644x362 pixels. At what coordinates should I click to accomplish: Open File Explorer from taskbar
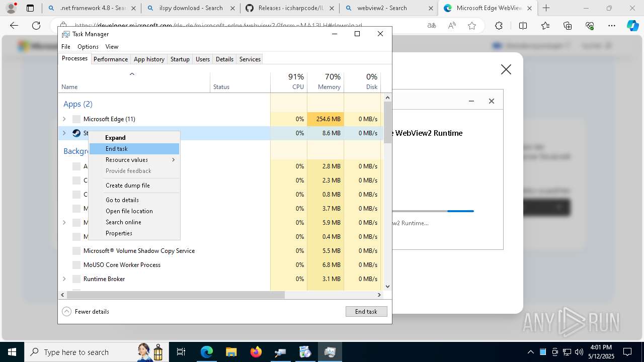click(x=231, y=352)
